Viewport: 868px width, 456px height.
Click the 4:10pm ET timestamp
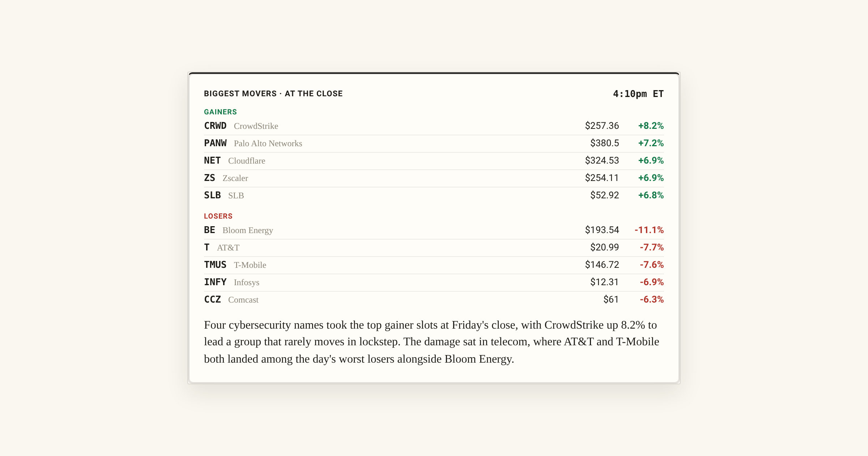[638, 94]
